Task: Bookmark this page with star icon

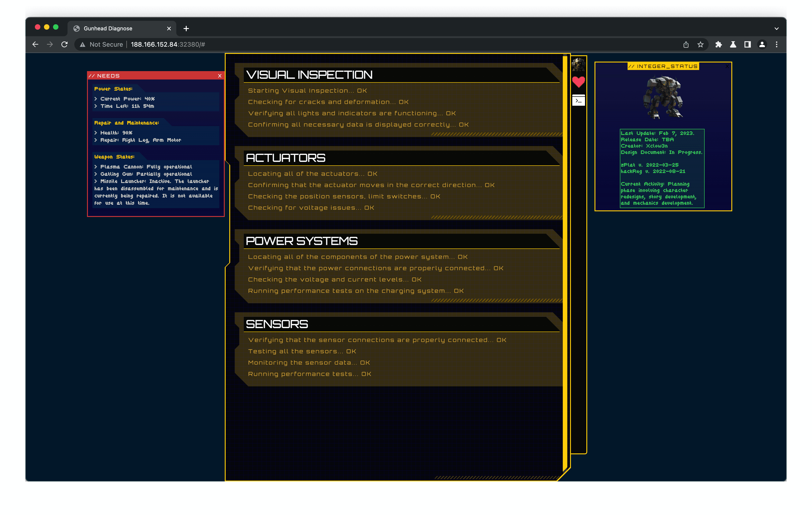Action: (700, 44)
